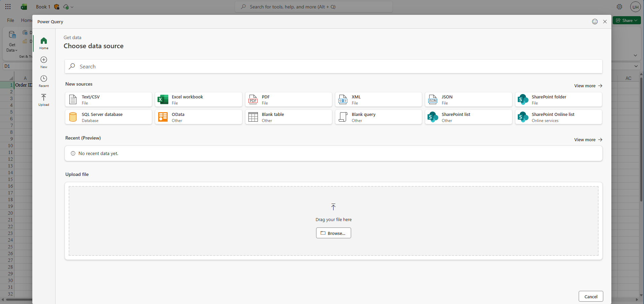Open the UH account profile
The height and width of the screenshot is (304, 644).
pyautogui.click(x=635, y=7)
